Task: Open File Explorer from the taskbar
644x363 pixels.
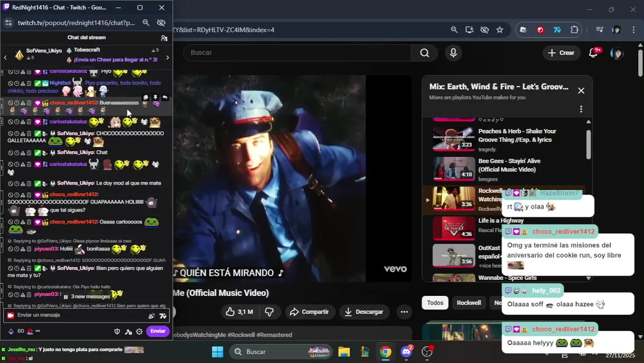Action: coord(344,351)
